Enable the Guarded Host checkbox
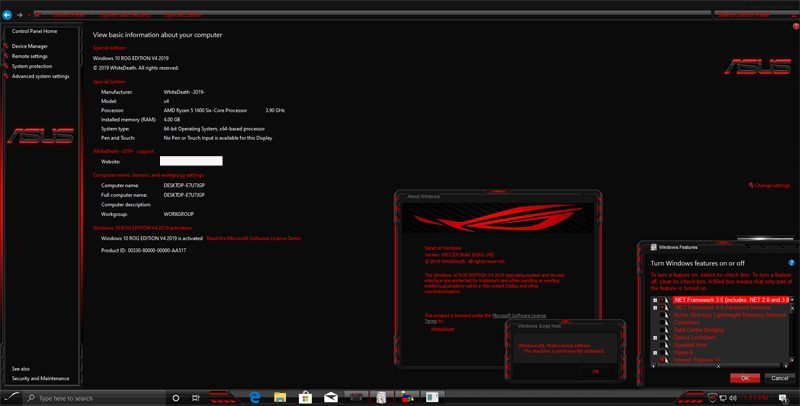The width and height of the screenshot is (800, 406). coord(662,345)
